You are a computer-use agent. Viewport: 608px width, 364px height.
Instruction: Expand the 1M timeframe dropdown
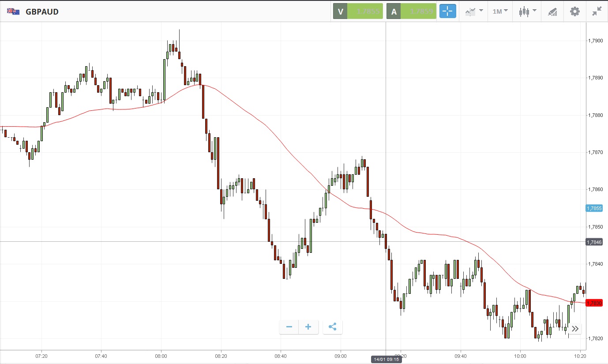coord(500,11)
